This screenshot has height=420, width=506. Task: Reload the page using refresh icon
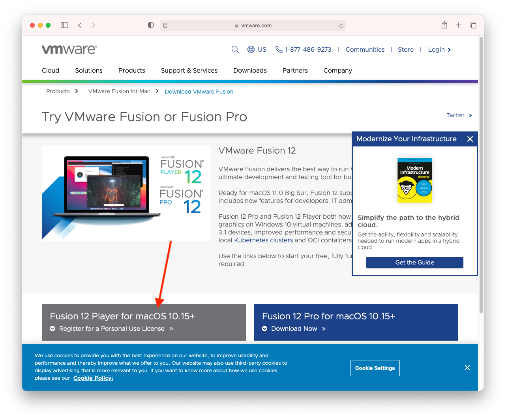point(341,26)
